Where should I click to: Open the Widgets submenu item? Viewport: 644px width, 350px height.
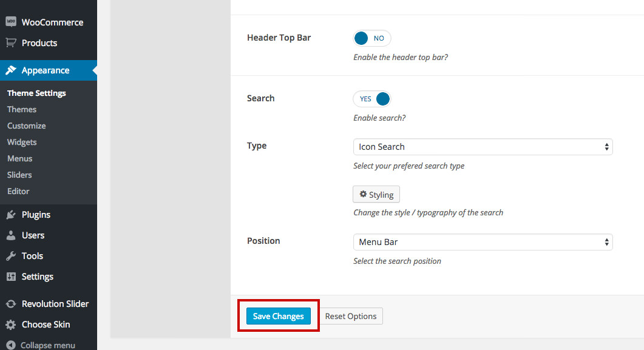(22, 143)
